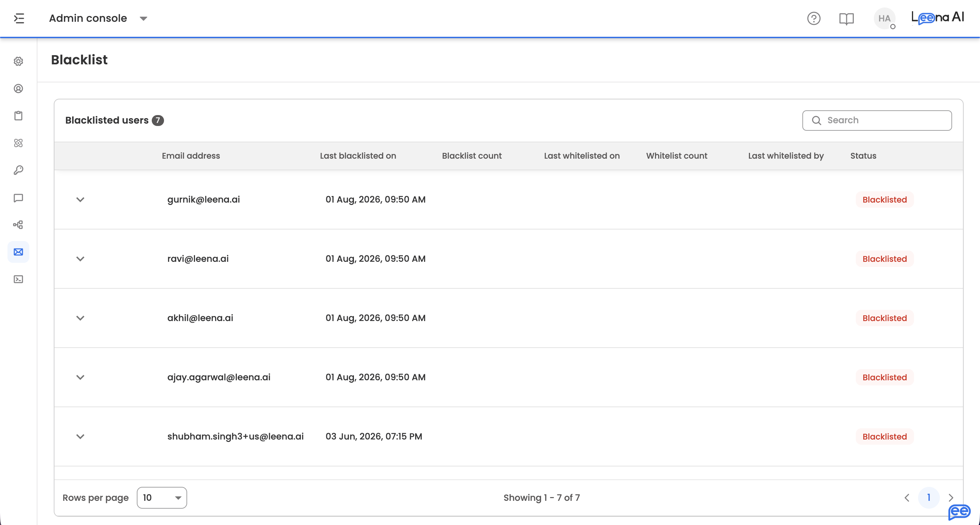Screen dimensions: 980x525
Task: Expand the ravi@leena.ai row
Action: [x=80, y=259]
